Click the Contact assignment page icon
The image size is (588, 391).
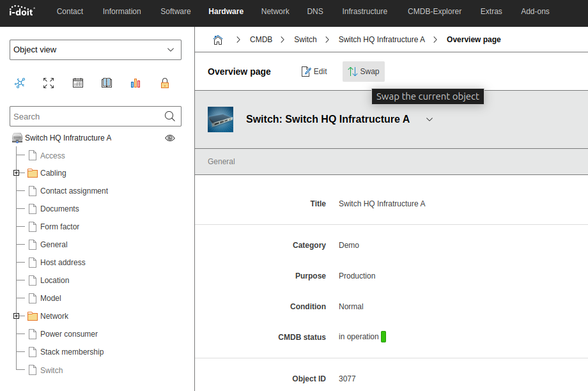pos(33,191)
